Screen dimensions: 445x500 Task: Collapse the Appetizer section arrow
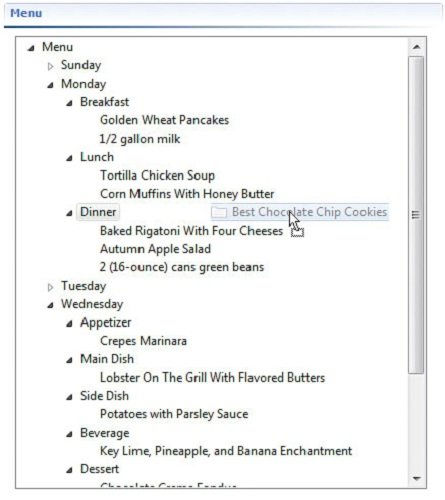[69, 324]
